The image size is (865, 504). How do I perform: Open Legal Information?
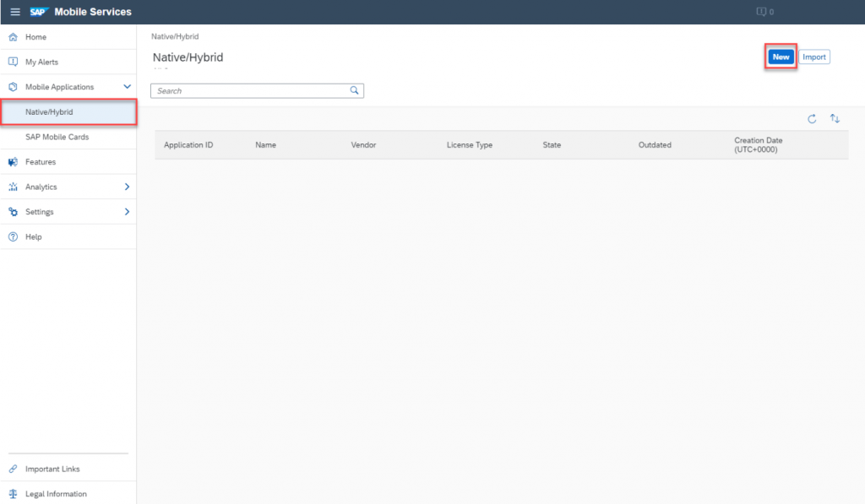[68, 494]
